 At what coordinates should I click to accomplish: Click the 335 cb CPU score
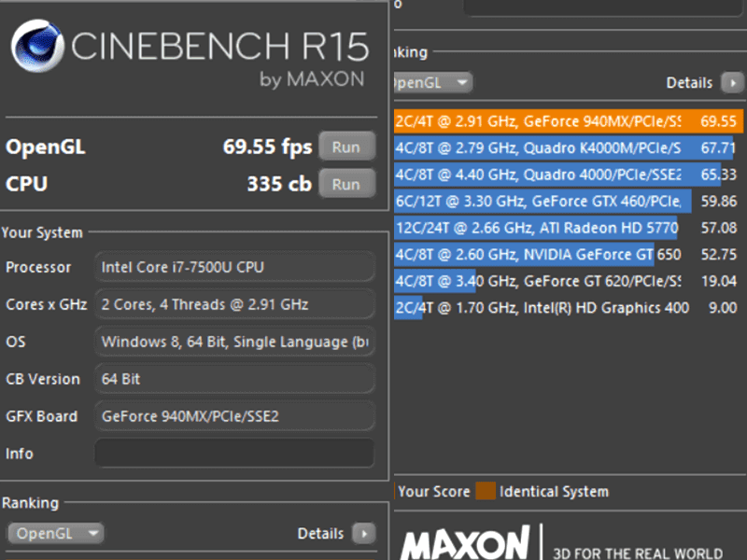point(279,184)
